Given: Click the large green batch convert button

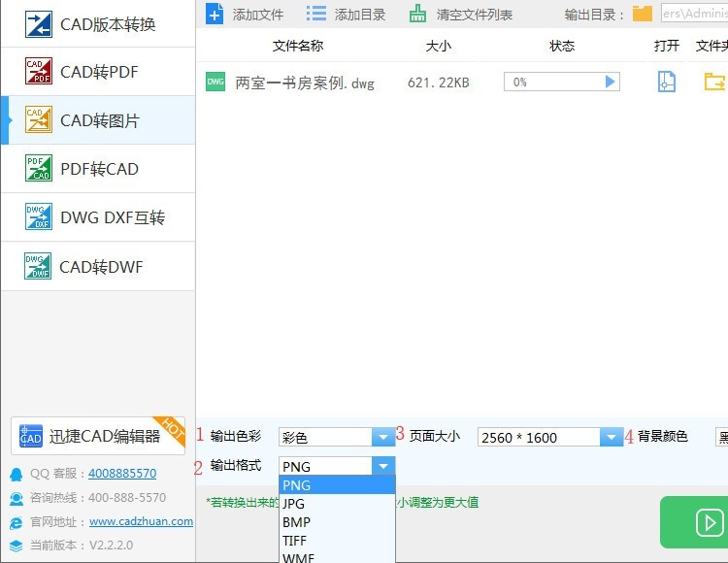Looking at the screenshot, I should tap(694, 522).
